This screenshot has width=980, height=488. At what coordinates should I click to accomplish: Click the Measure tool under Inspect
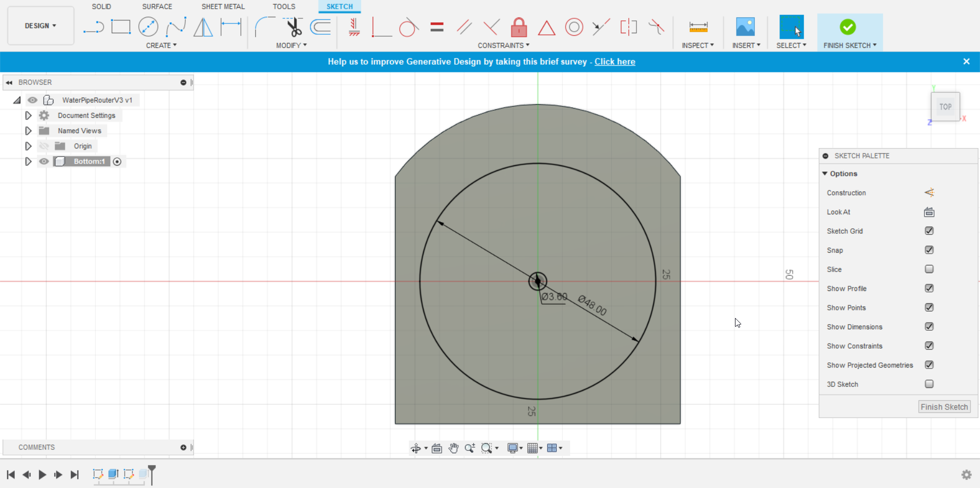click(x=698, y=27)
